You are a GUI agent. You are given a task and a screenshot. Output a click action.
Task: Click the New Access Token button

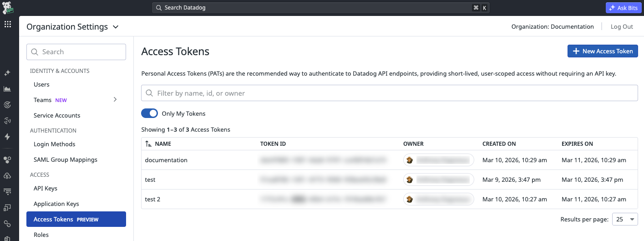(602, 51)
